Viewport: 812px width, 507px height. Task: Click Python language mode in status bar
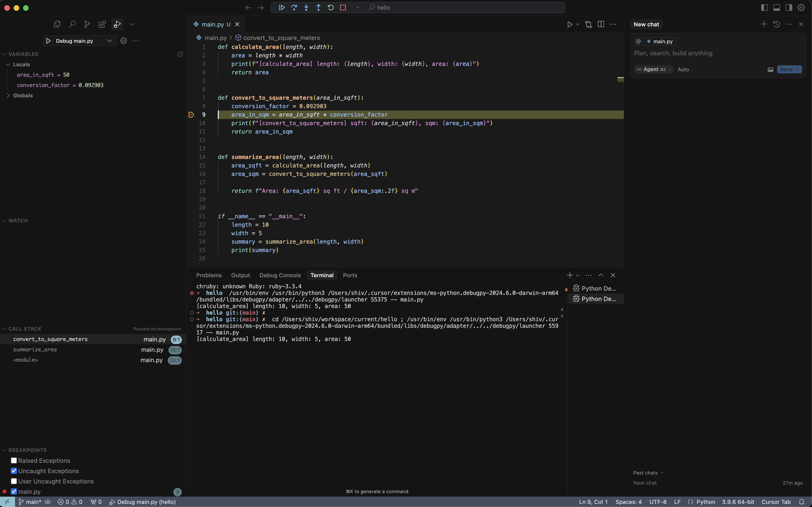point(706,502)
